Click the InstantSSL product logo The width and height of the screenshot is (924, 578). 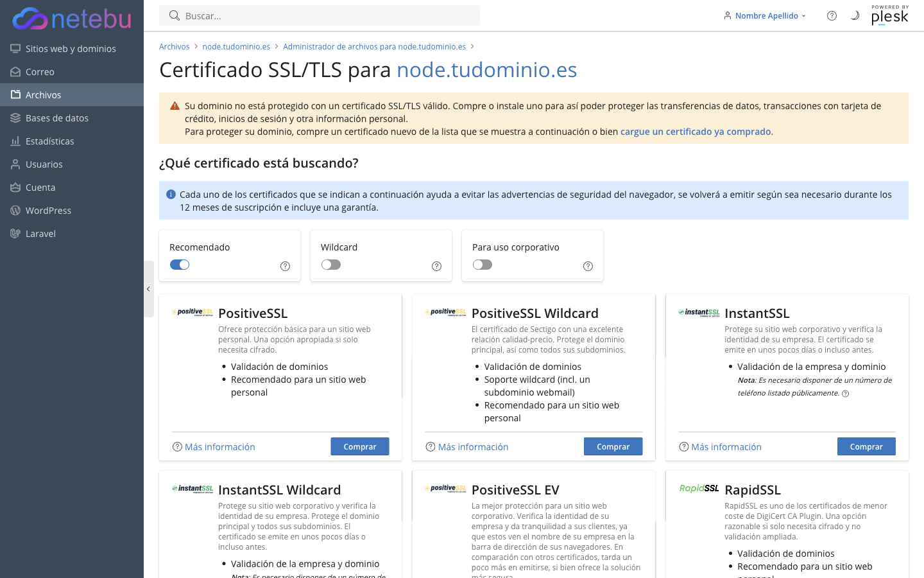(x=699, y=312)
